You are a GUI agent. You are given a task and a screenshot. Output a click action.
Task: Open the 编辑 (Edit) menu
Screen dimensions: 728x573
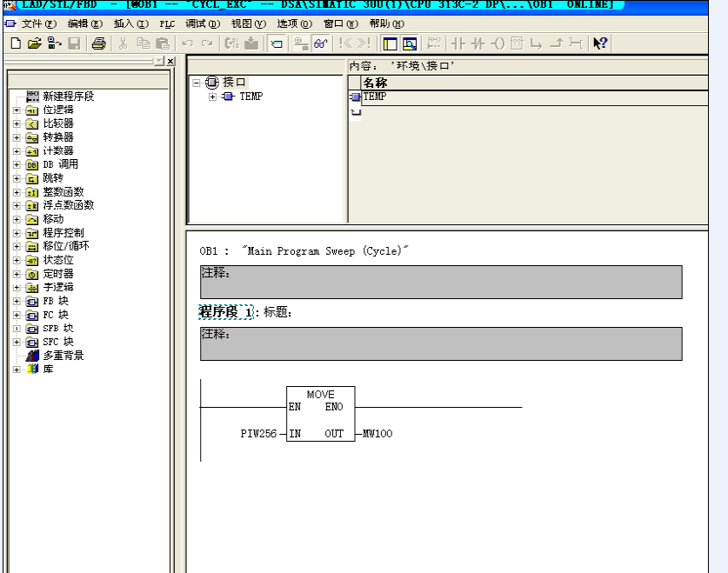(x=84, y=23)
